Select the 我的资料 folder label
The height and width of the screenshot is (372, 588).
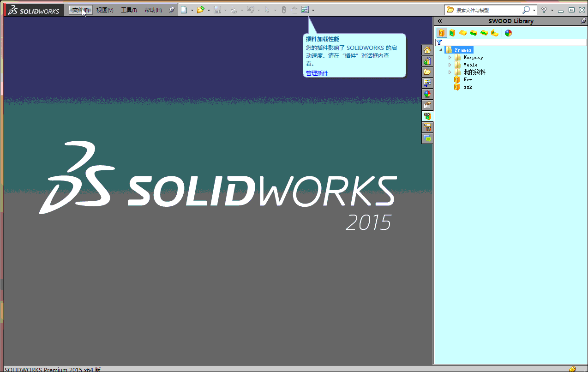(x=474, y=72)
